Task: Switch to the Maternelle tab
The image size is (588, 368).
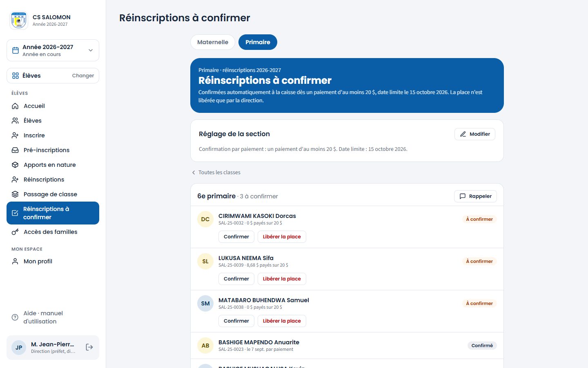Action: [213, 42]
